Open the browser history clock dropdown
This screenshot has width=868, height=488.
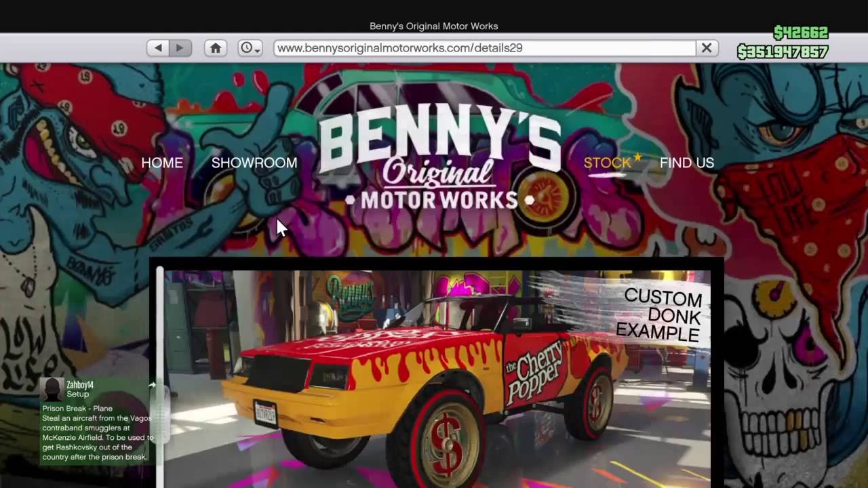pos(250,48)
